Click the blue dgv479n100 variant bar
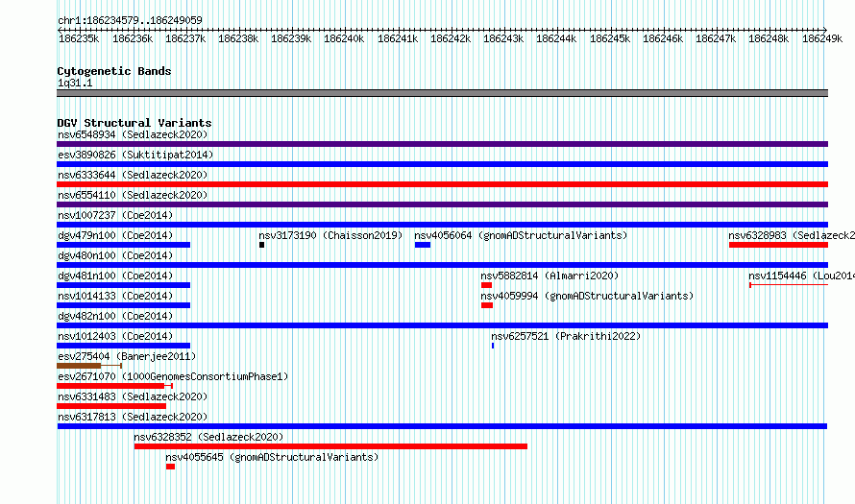This screenshot has height=504, width=855. tap(123, 245)
